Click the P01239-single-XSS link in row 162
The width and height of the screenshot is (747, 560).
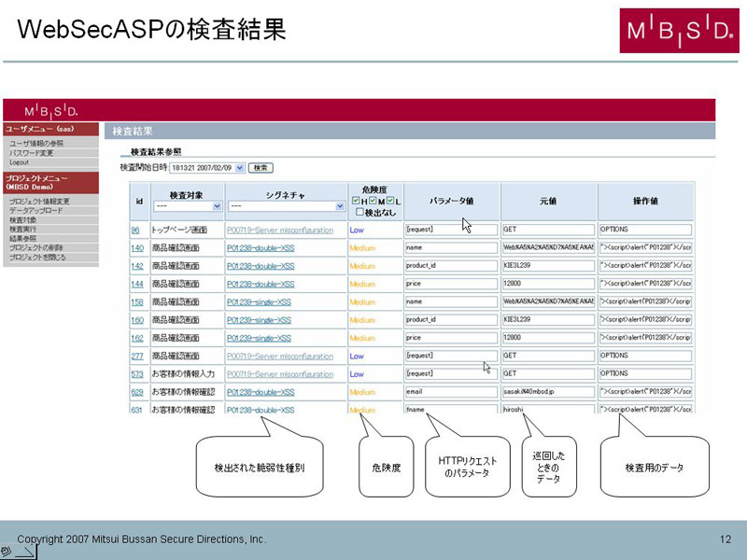(x=259, y=339)
